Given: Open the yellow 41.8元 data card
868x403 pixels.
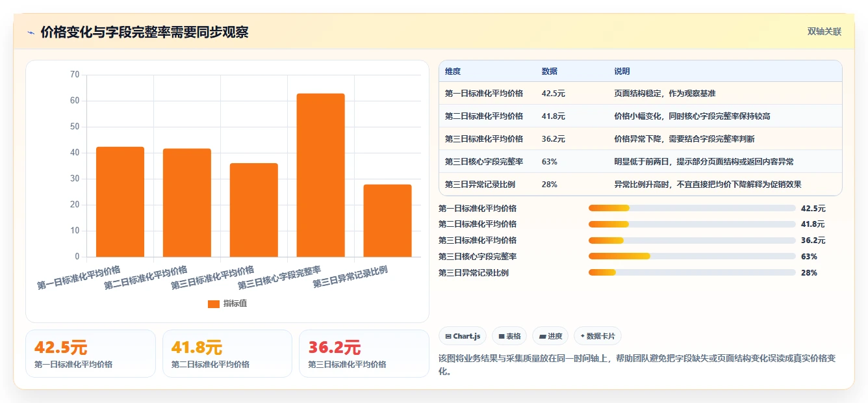Looking at the screenshot, I should click(x=227, y=354).
